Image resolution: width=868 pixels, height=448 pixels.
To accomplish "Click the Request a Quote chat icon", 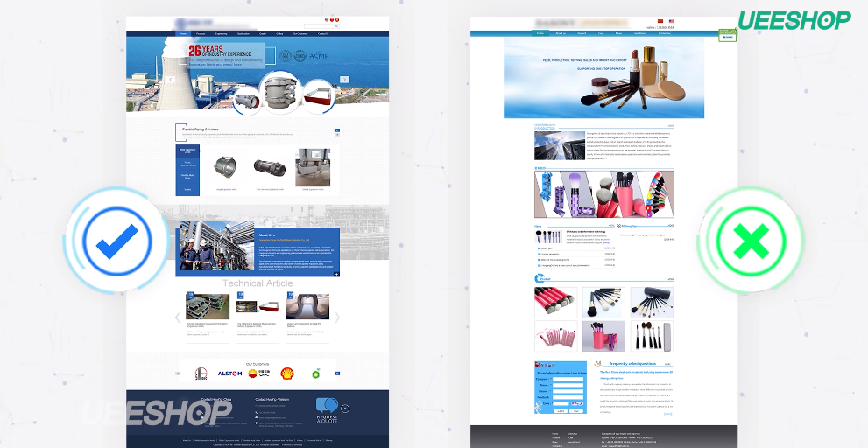I will pos(328,408).
